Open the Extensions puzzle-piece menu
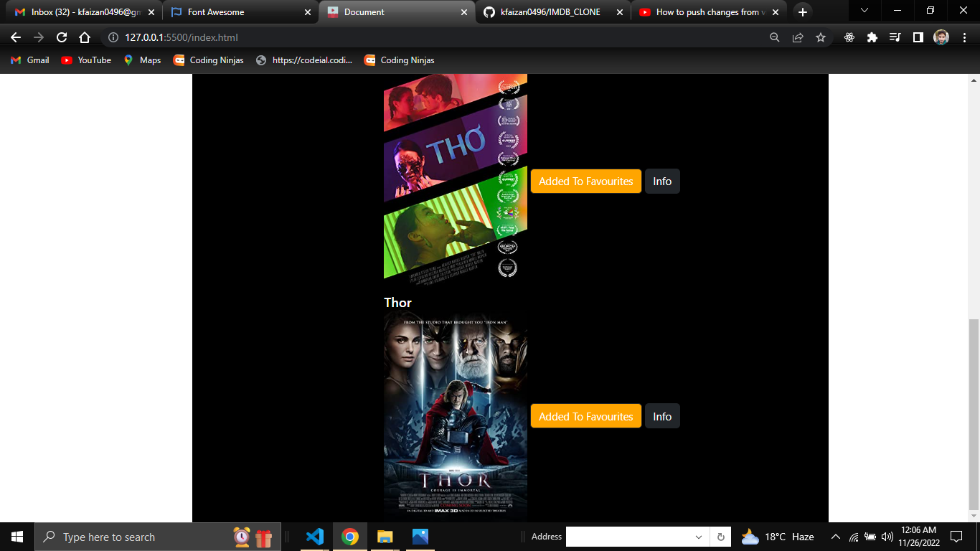 (x=870, y=38)
